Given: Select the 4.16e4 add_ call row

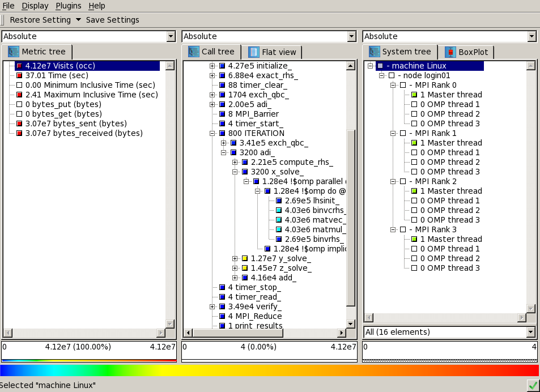Looking at the screenshot, I should [x=274, y=278].
